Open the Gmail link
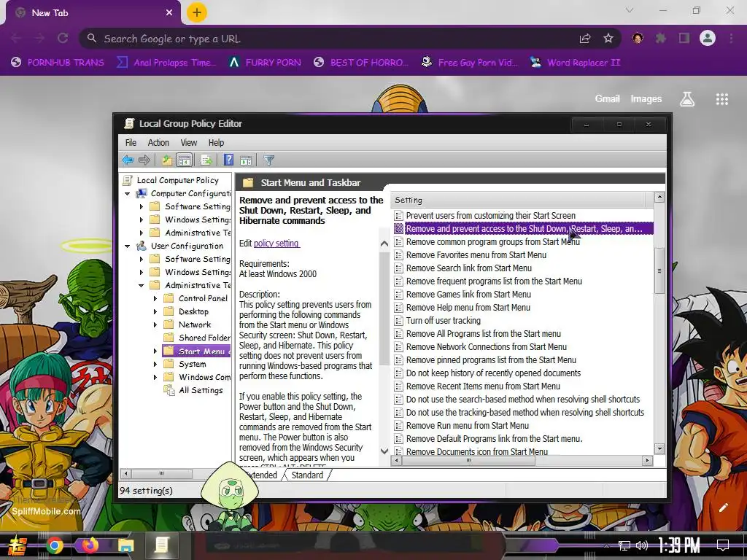Image resolution: width=747 pixels, height=560 pixels. [x=607, y=98]
